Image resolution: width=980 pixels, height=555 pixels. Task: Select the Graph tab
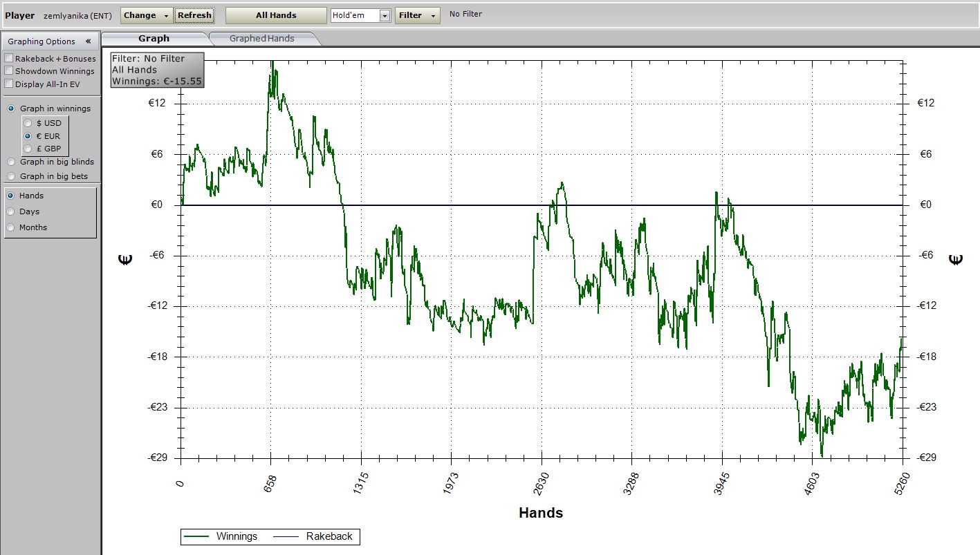point(154,39)
